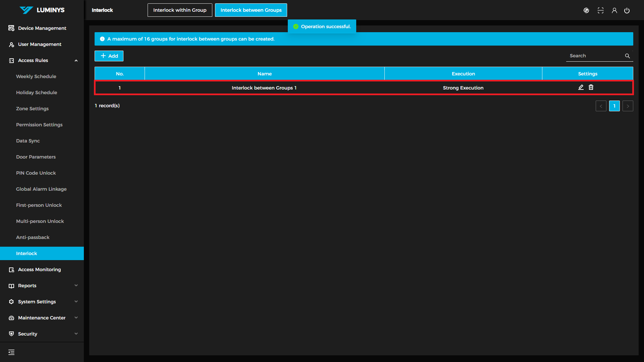Click the edit pencil icon for Interlock between Groups 1
This screenshot has height=362, width=644.
pos(581,87)
